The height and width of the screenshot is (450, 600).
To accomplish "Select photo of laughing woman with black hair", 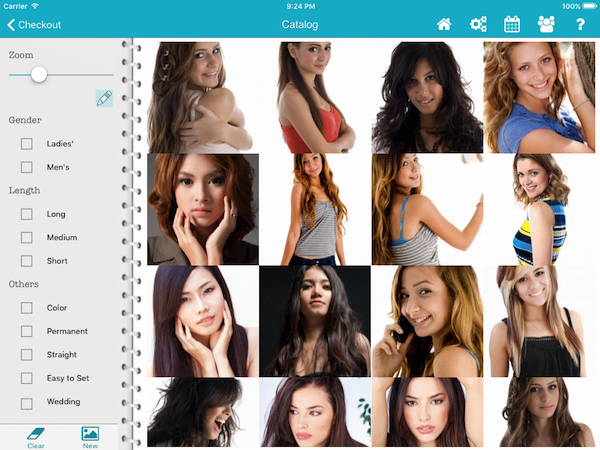I will click(x=203, y=412).
